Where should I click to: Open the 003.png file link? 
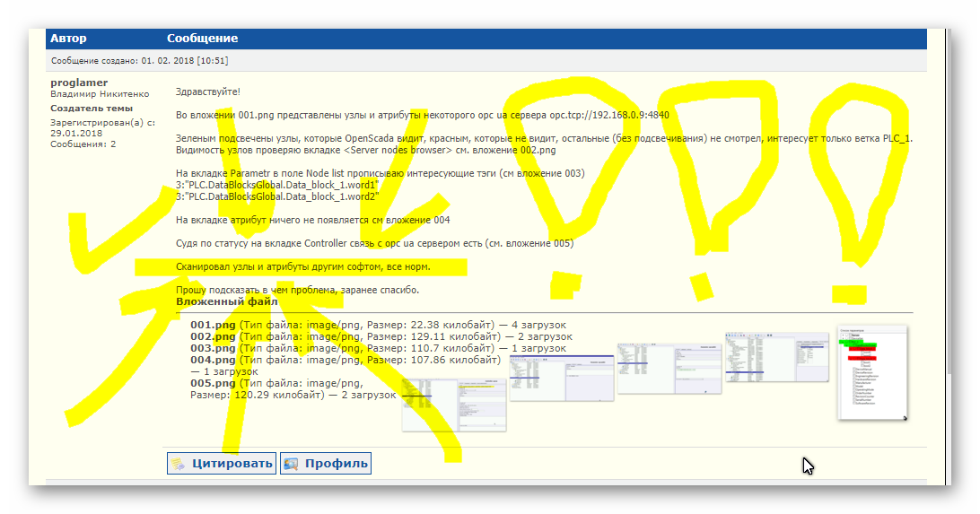click(x=212, y=348)
